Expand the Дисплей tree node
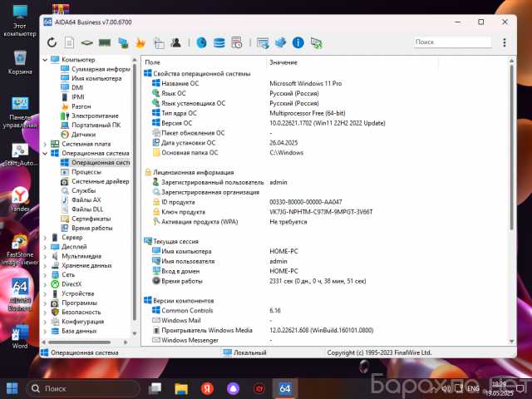The image size is (532, 399). pos(45,247)
